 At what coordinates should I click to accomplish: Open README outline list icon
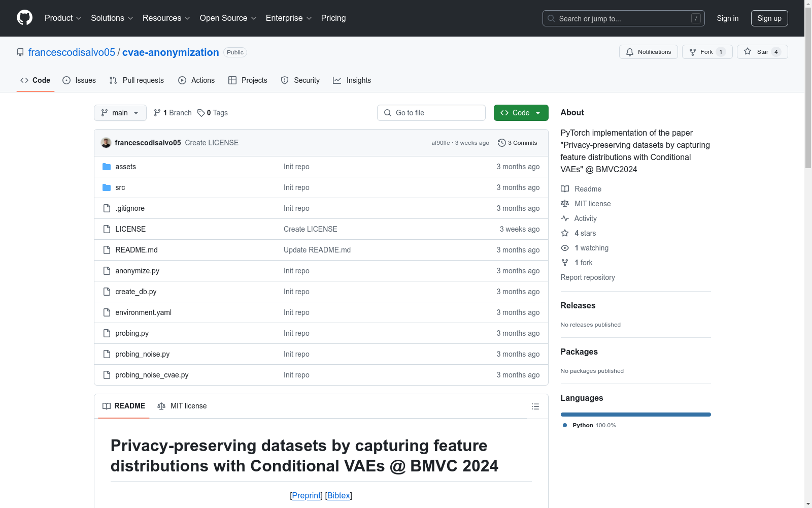[x=535, y=406]
